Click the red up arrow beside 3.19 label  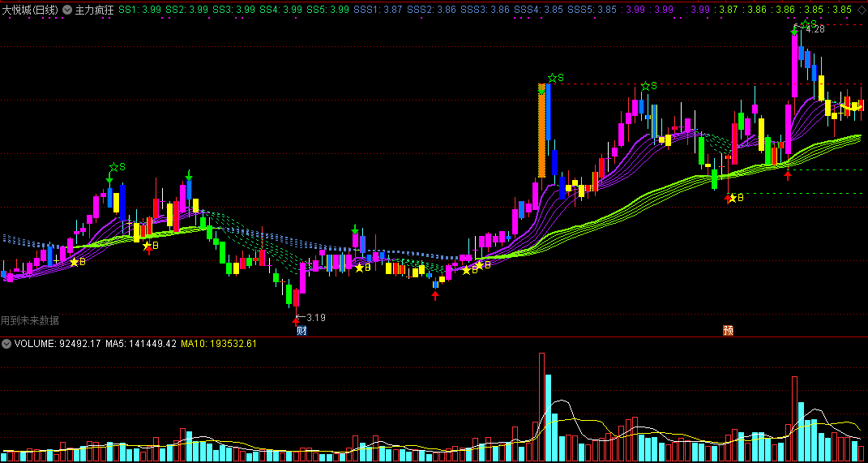(x=295, y=321)
